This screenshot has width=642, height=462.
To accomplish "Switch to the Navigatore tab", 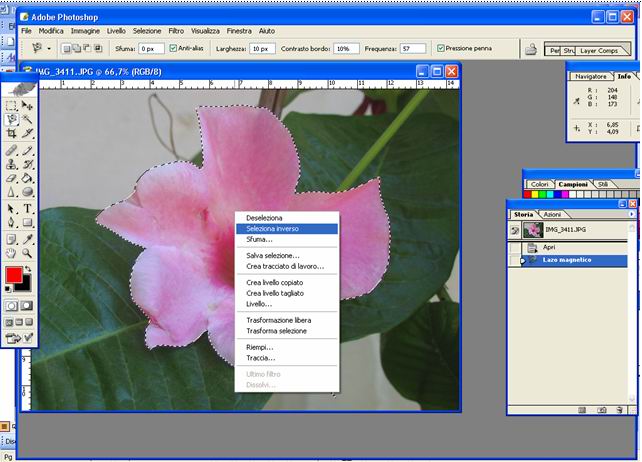I will (x=591, y=75).
